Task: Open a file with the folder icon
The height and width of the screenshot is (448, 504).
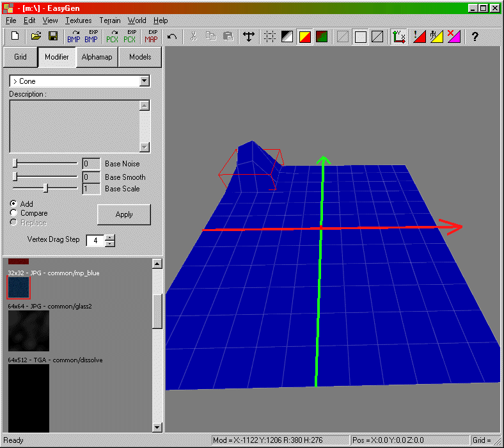Action: coord(36,36)
